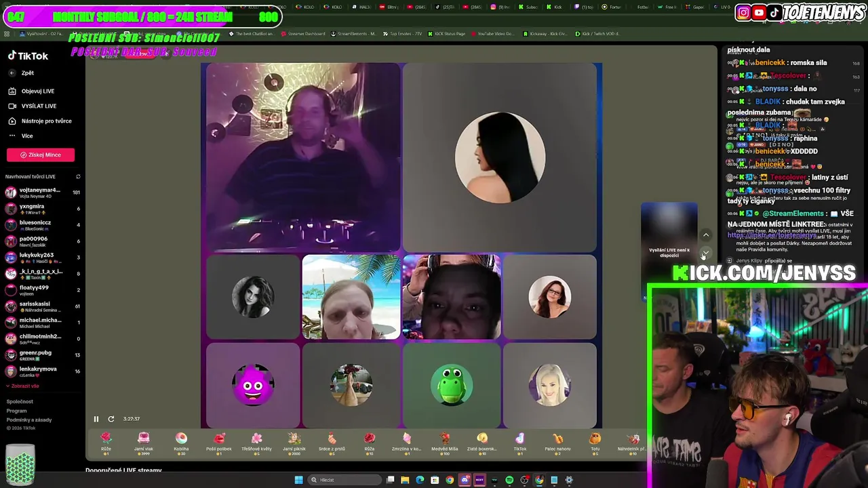Send the Třešňové květy gift
This screenshot has height=488, width=868.
pos(256,443)
